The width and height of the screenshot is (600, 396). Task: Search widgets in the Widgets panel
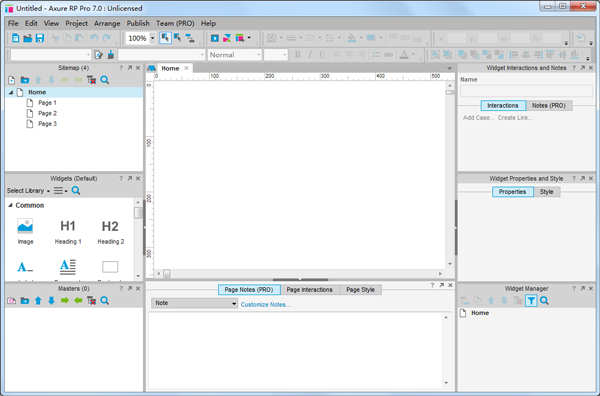[x=76, y=191]
